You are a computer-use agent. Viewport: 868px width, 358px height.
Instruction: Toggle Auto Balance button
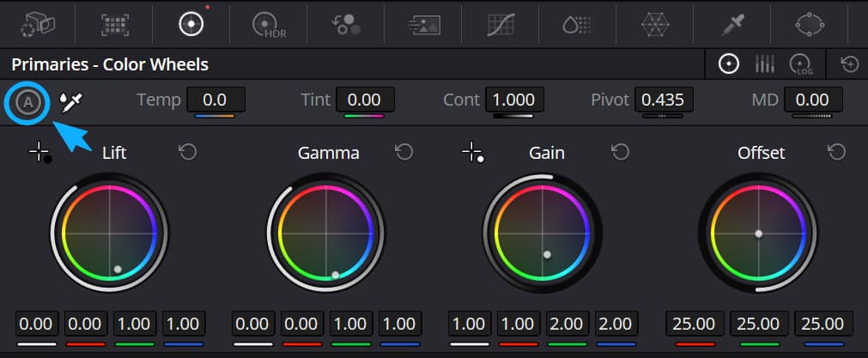(27, 102)
